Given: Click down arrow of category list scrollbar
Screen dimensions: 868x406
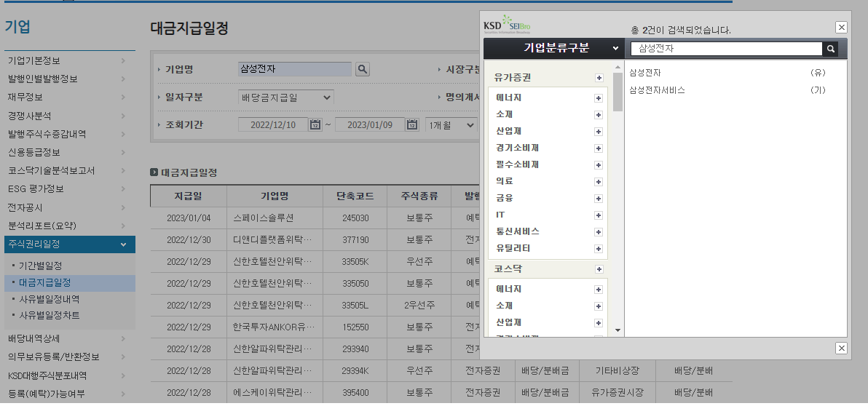Looking at the screenshot, I should (x=618, y=330).
